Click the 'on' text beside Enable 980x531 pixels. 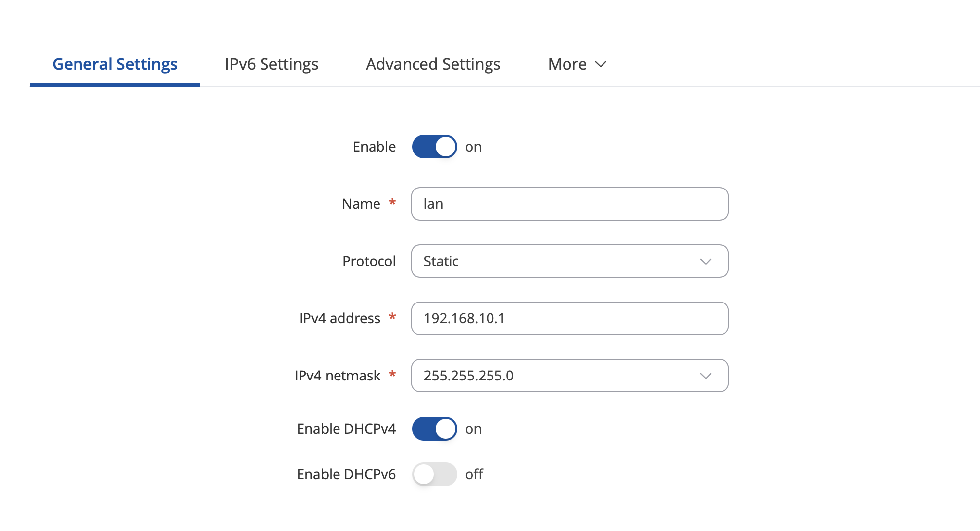click(473, 147)
